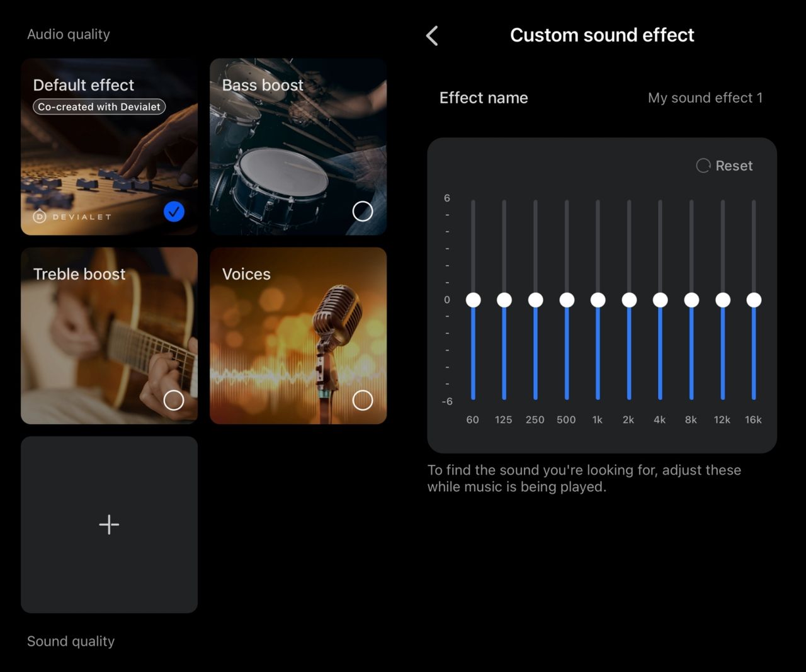Tap My sound effect 1 to rename it
This screenshot has width=806, height=672.
(x=705, y=98)
